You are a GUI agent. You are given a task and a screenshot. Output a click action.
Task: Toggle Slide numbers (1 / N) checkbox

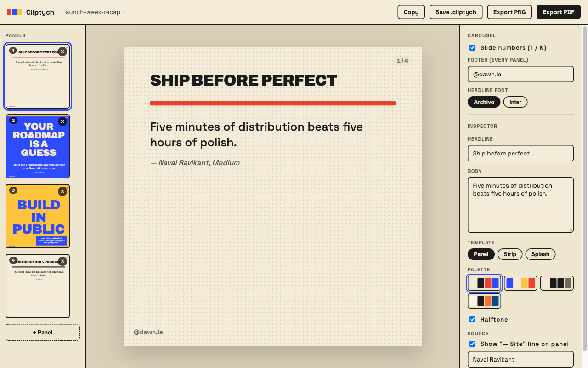pos(472,47)
